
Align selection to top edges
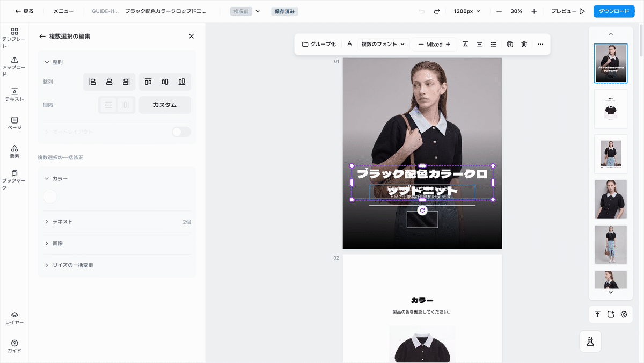[148, 82]
